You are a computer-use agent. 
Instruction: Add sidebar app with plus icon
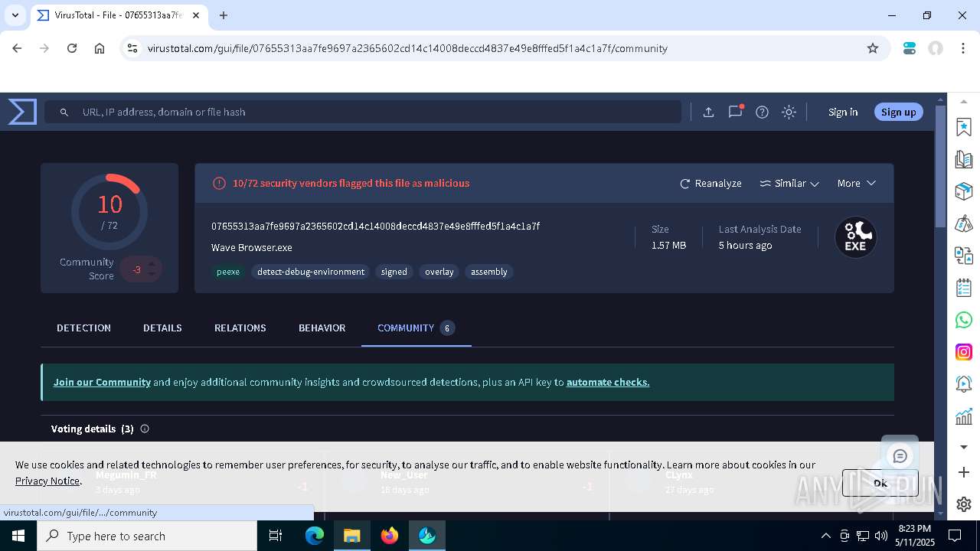964,472
